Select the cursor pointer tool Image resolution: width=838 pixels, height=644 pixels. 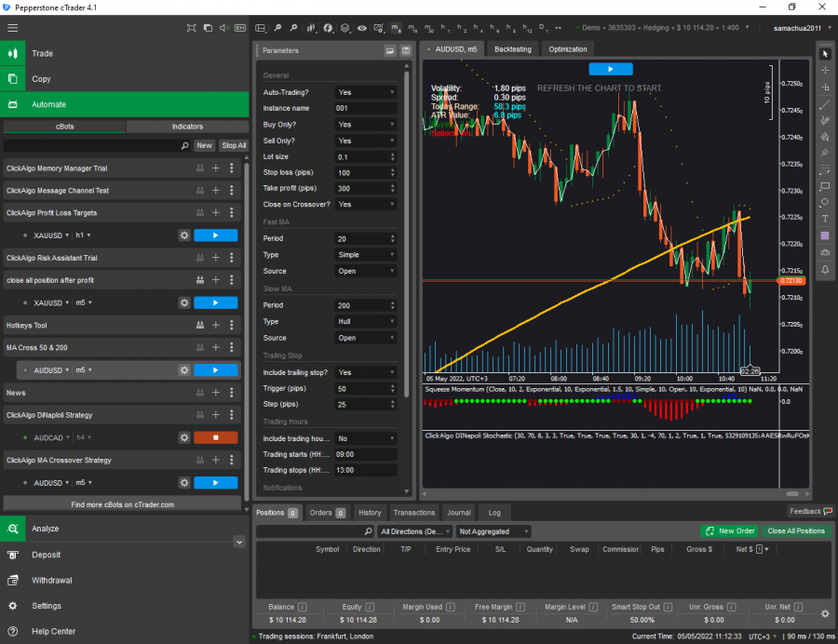825,54
